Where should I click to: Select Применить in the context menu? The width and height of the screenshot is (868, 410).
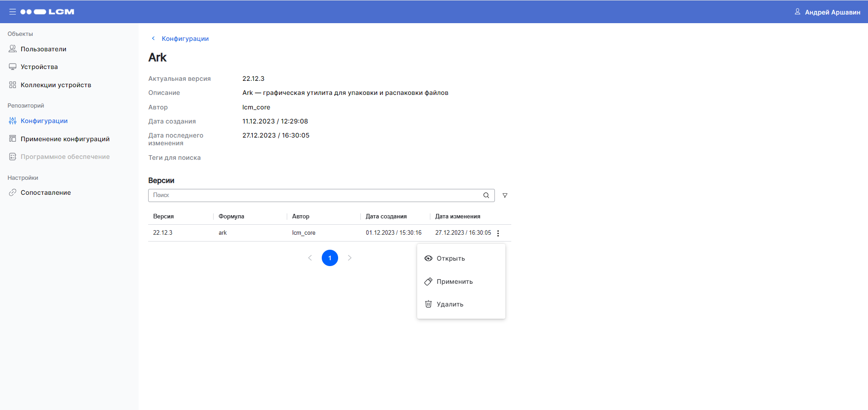click(x=454, y=282)
